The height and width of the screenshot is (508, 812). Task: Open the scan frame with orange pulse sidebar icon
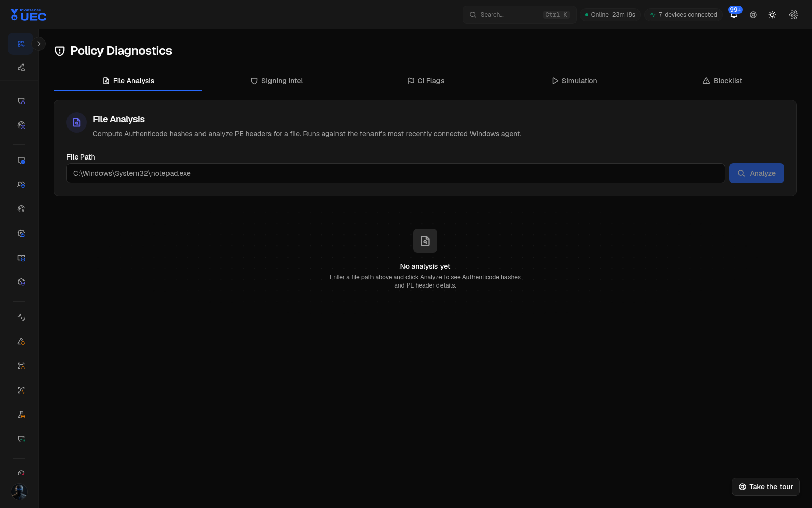tap(21, 390)
